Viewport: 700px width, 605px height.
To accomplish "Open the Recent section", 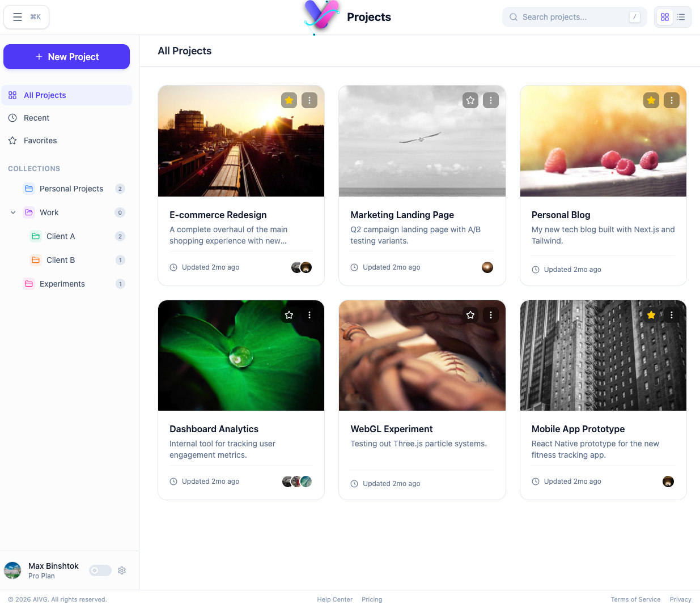I will tap(66, 118).
